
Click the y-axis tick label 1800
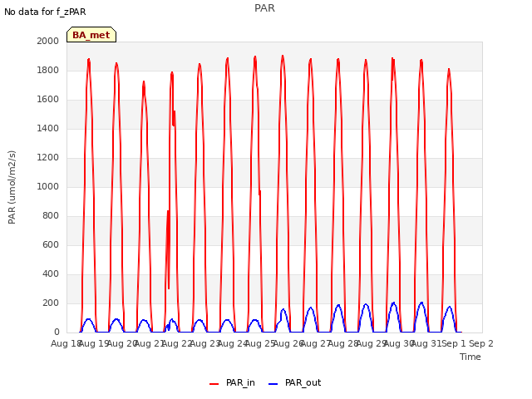(x=48, y=70)
